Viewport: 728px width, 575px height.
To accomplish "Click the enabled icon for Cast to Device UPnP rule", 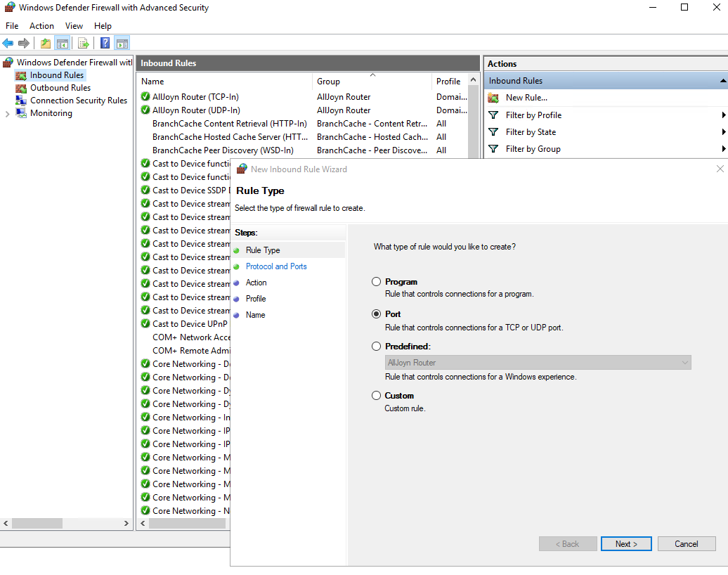I will click(x=145, y=324).
